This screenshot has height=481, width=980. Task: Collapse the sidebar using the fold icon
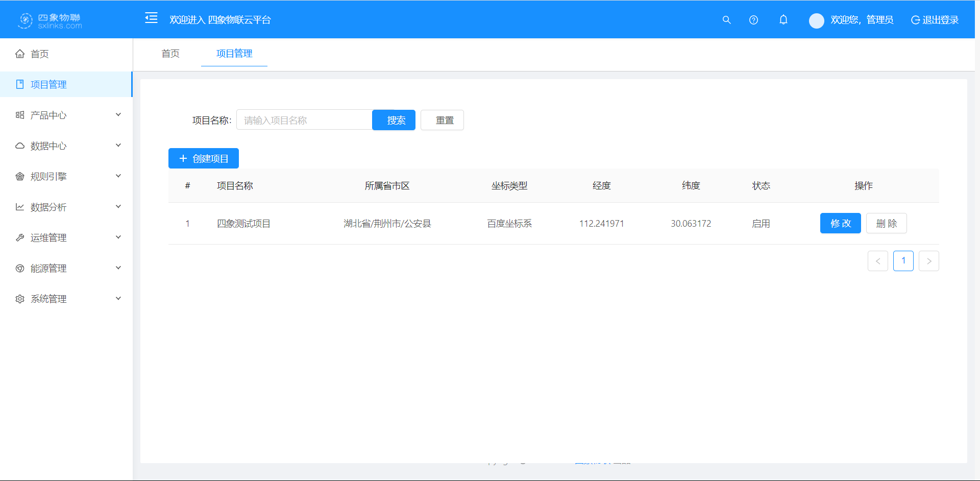tap(151, 18)
